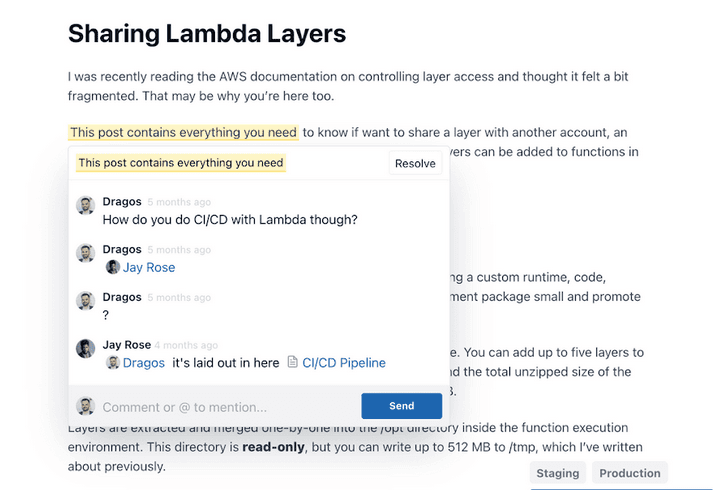This screenshot has width=713, height=490.
Task: Click the small avatar inside the Dragos mention
Action: point(113,363)
